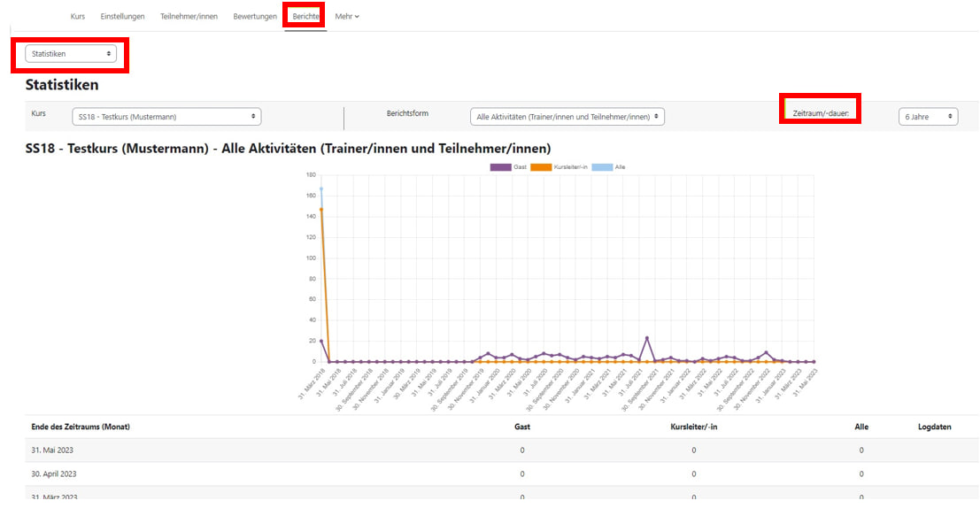Hide the Alle series via legend label
Screen dimensions: 980x508
pyautogui.click(x=620, y=167)
